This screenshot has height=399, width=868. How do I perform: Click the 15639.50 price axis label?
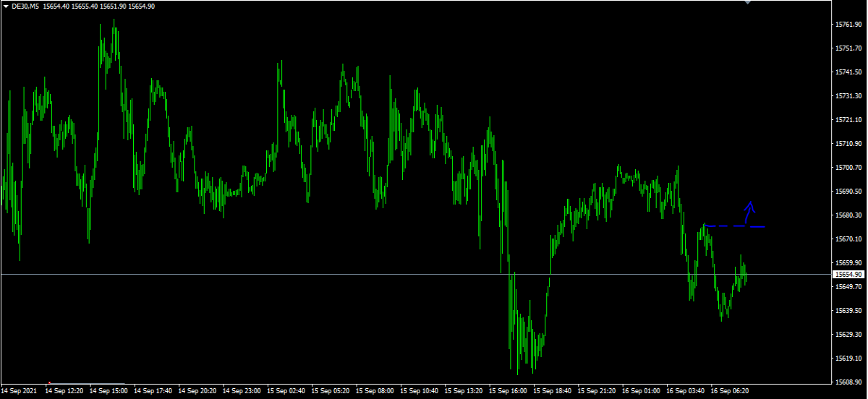[848, 311]
